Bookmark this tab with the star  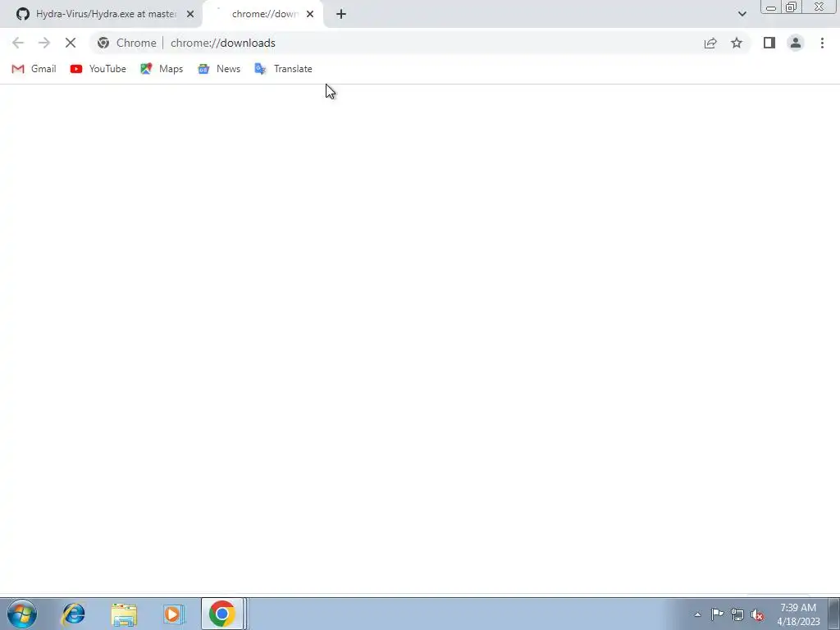coord(737,43)
